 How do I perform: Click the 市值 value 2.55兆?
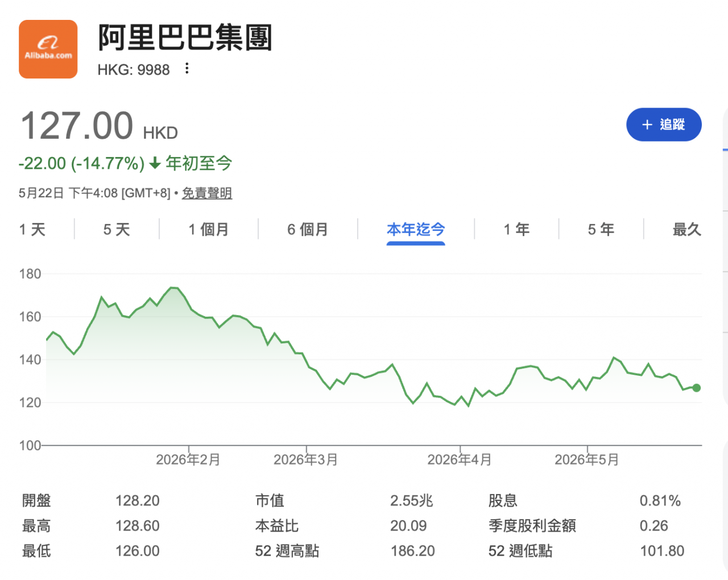pyautogui.click(x=412, y=501)
